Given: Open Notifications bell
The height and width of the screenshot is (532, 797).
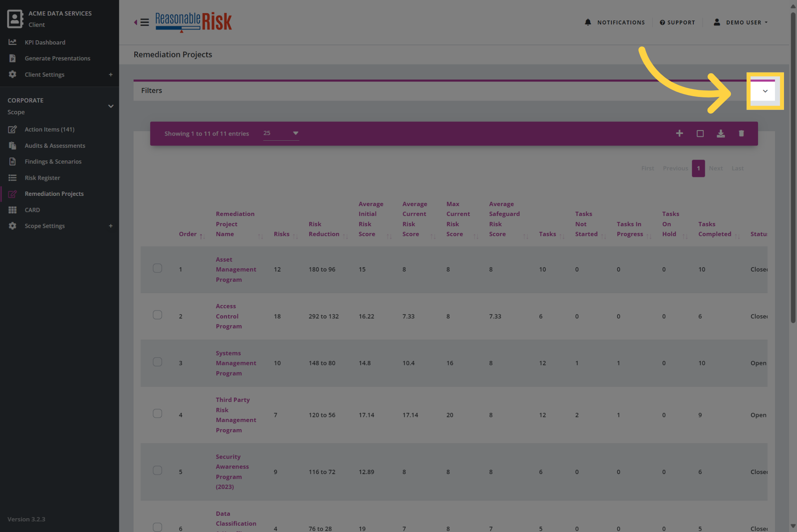Looking at the screenshot, I should 615,22.
